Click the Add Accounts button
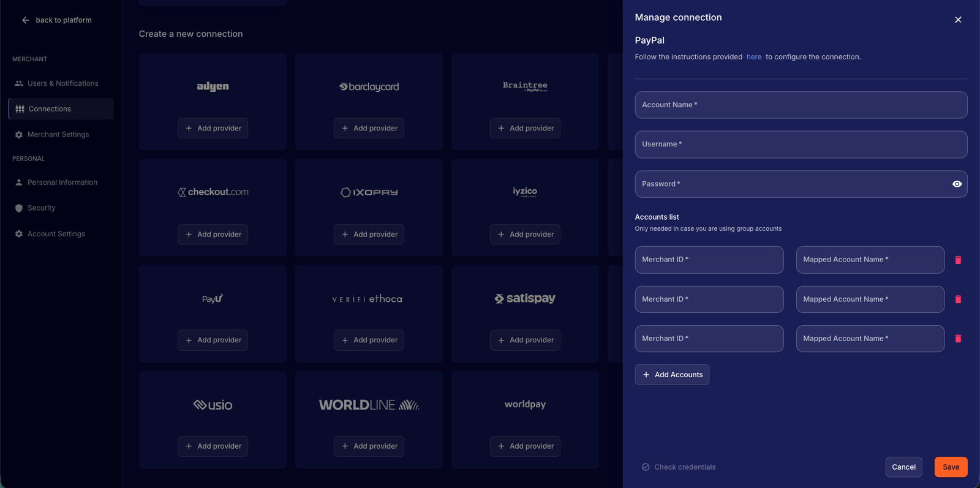Screen dimensions: 980x488 672,375
